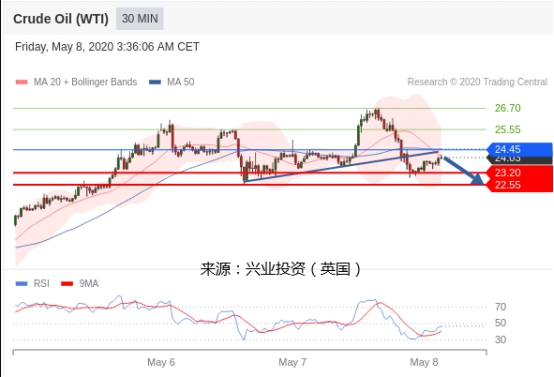Click the RSI 30 axis label
The image size is (554, 377).
[x=500, y=340]
